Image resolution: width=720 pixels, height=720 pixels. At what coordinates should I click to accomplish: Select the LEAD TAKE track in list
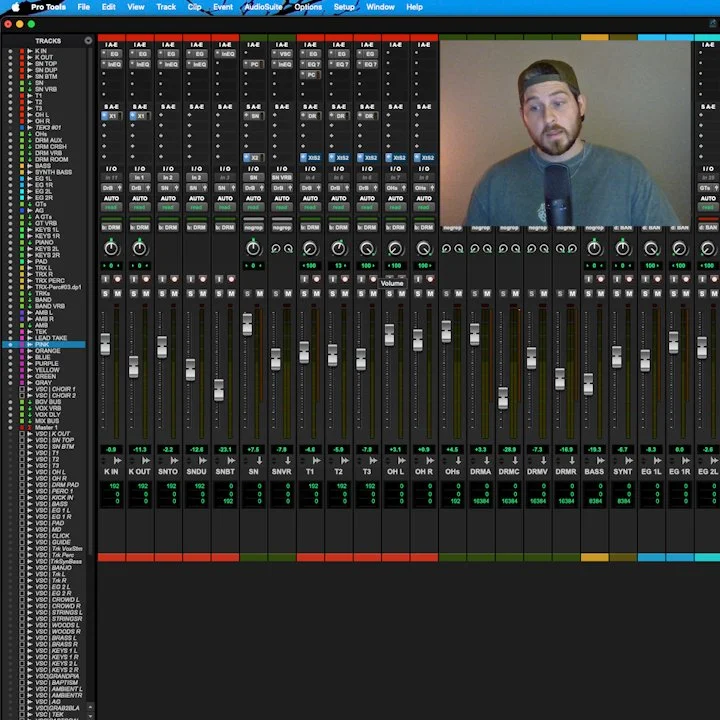[51, 338]
